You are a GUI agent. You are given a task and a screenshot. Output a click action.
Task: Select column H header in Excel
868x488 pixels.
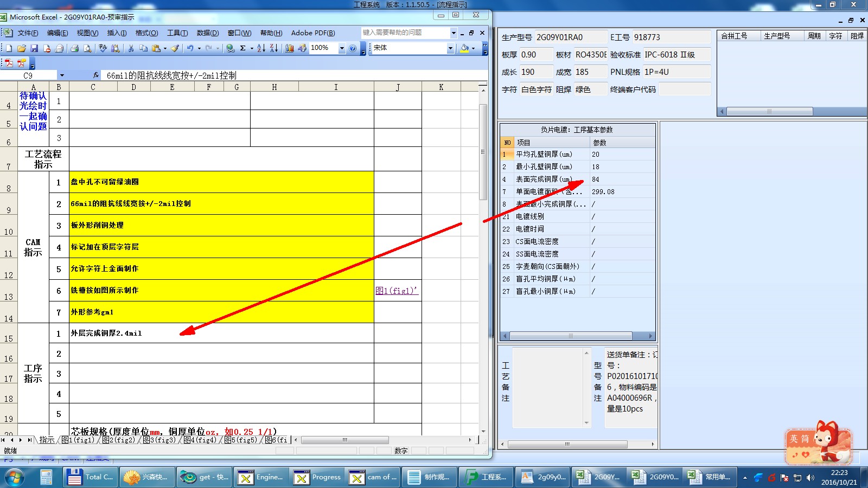pyautogui.click(x=274, y=87)
